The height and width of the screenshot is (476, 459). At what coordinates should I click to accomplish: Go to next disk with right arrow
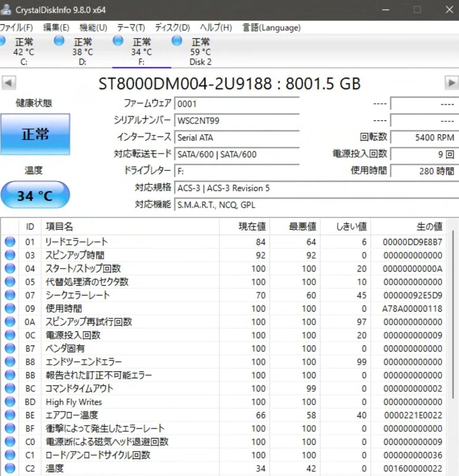click(x=452, y=82)
